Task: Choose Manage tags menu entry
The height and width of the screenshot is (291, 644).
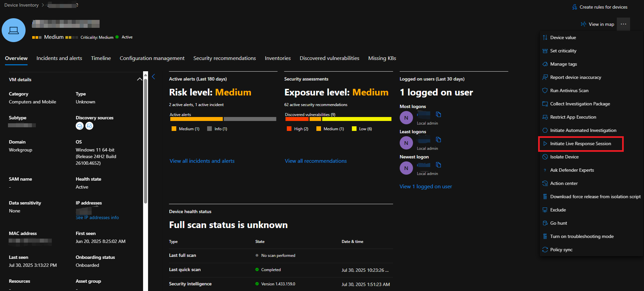Action: coord(591,64)
